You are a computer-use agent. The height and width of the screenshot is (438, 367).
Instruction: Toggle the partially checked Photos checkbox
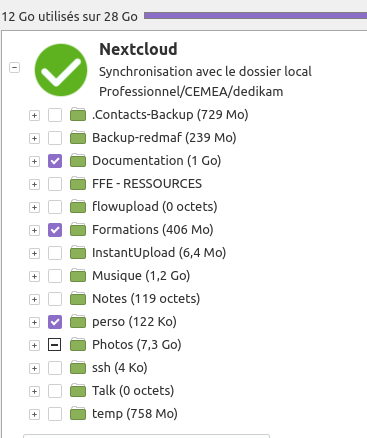pyautogui.click(x=55, y=345)
